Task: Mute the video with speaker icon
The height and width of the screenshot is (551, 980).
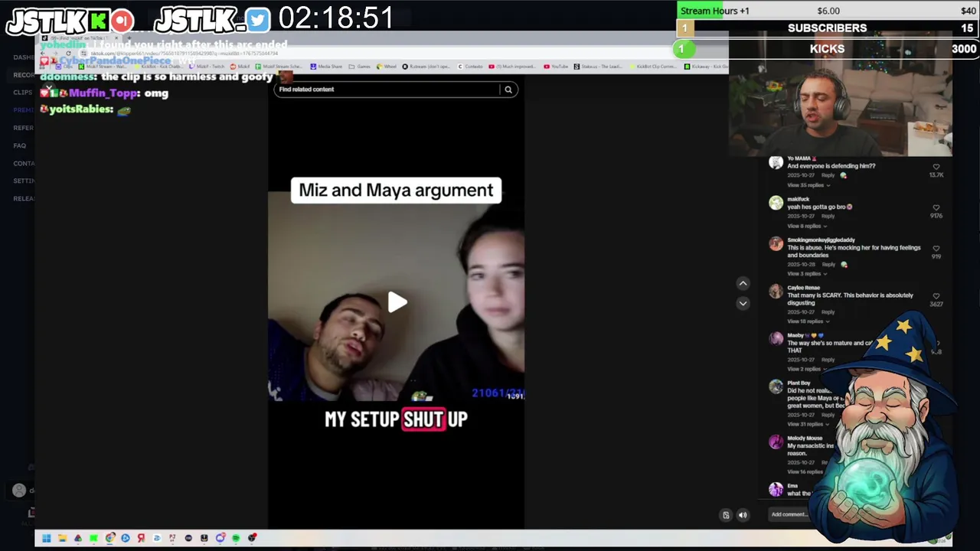Action: 743,515
